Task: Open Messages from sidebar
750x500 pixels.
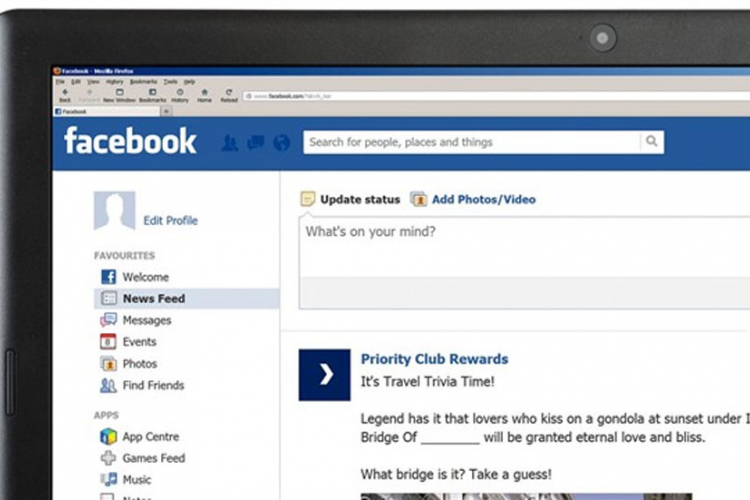Action: (x=147, y=320)
